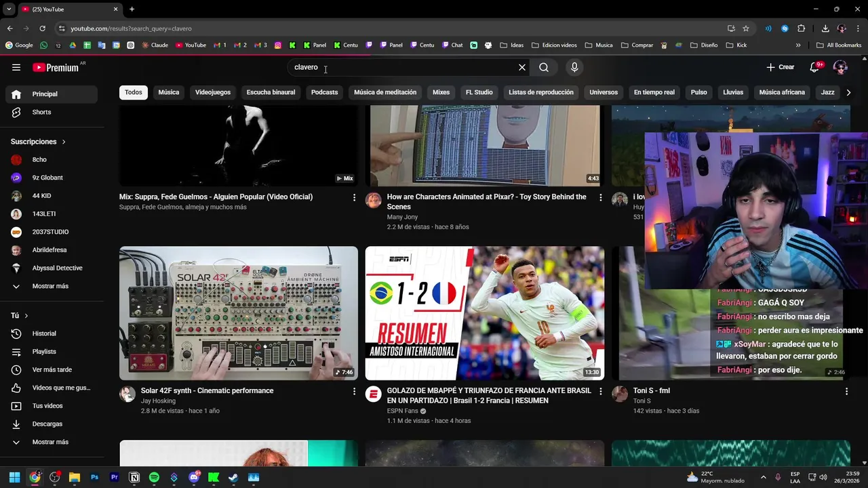Open options for Mbappé ESPN video

click(600, 391)
